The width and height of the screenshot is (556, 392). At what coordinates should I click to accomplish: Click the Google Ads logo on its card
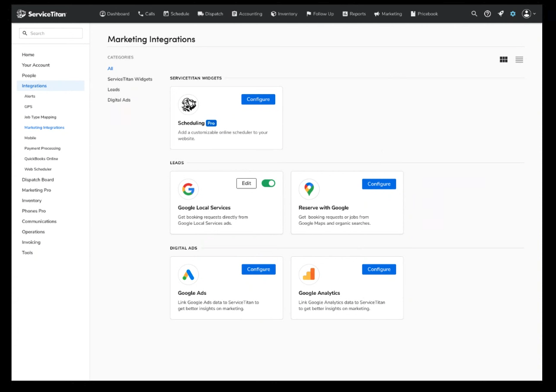188,275
